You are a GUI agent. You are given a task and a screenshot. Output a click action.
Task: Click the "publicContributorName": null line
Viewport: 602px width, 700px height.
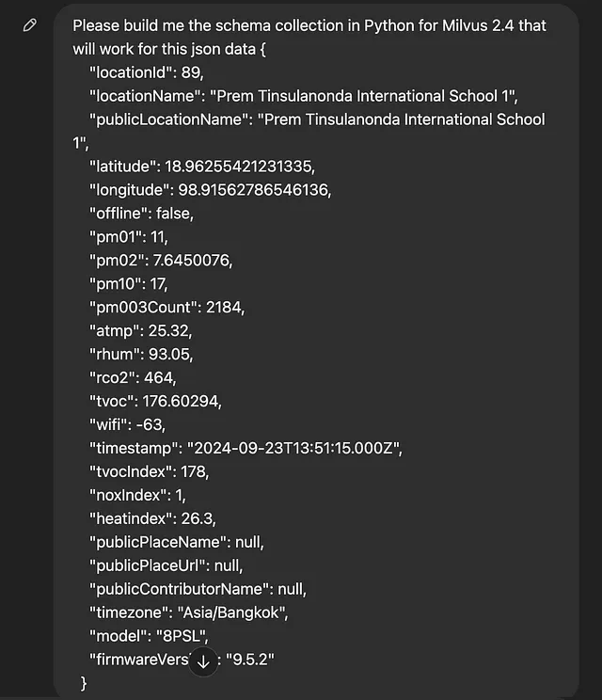198,589
